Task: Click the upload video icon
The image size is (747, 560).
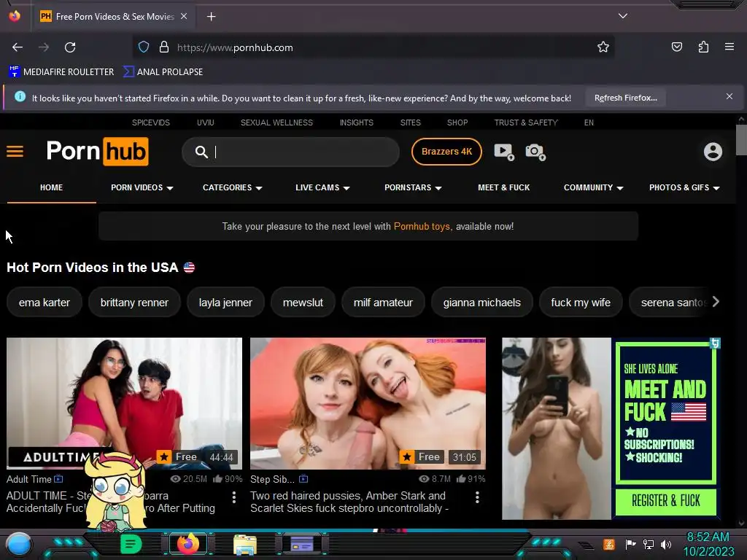Action: pos(504,152)
